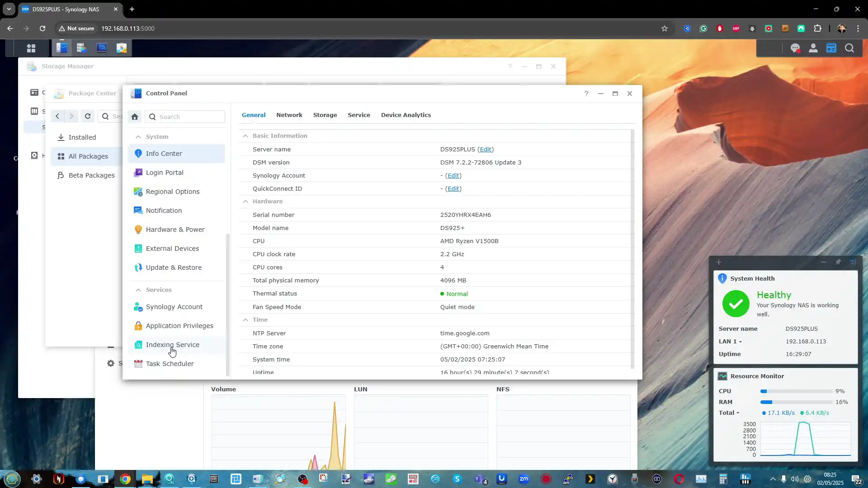Show hidden system tray icons chevron
The height and width of the screenshot is (488, 868).
click(773, 479)
